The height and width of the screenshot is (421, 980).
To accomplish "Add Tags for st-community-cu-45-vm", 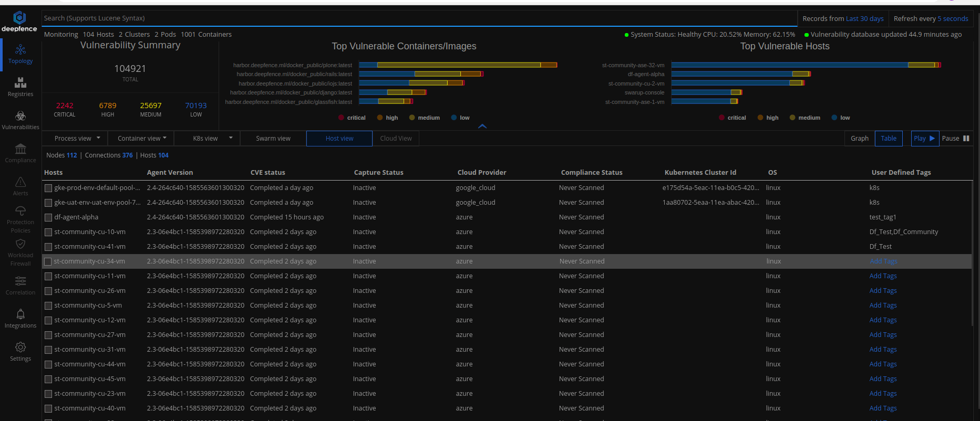I will pyautogui.click(x=883, y=379).
